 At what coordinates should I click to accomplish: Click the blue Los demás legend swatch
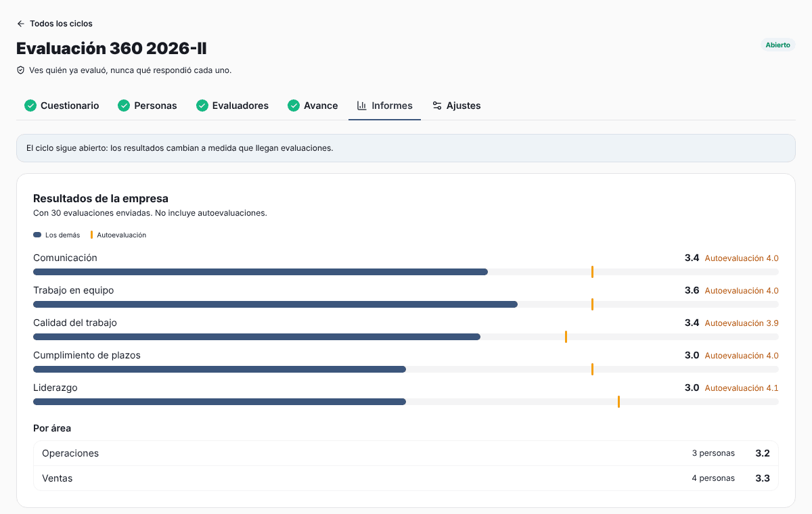37,235
